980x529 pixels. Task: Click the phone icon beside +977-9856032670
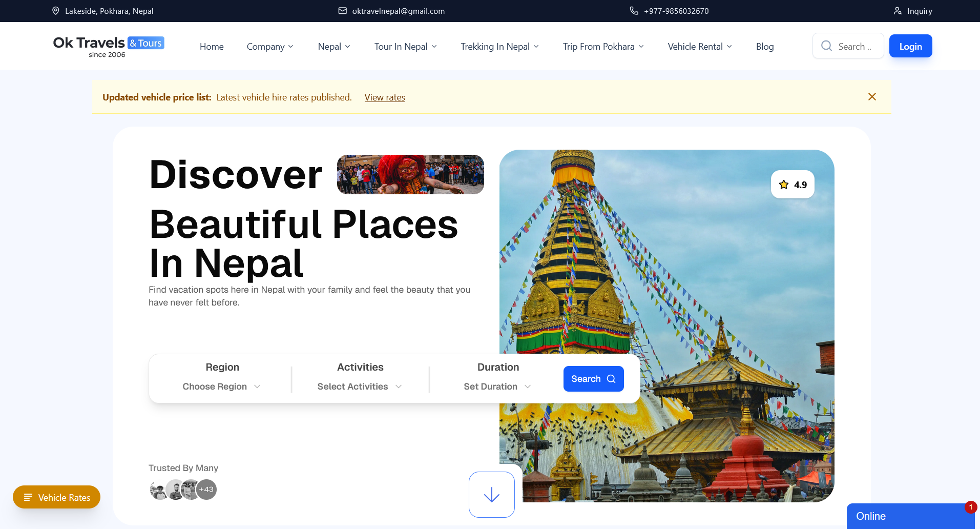634,11
